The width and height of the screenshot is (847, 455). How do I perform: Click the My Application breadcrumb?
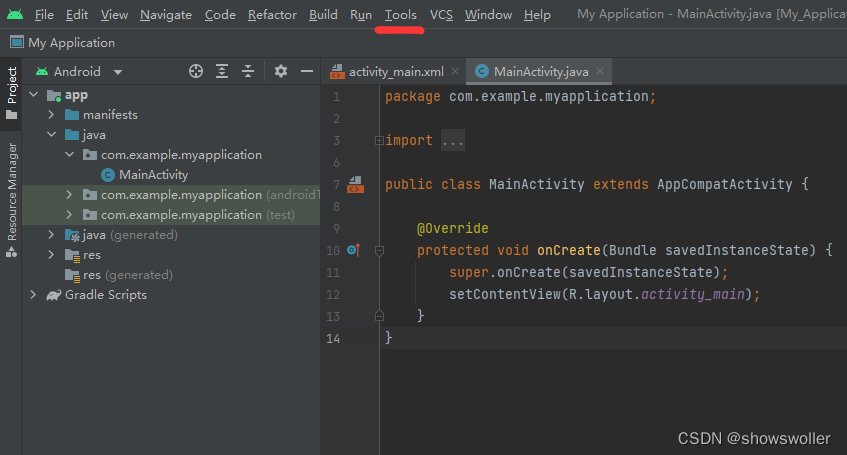[63, 43]
